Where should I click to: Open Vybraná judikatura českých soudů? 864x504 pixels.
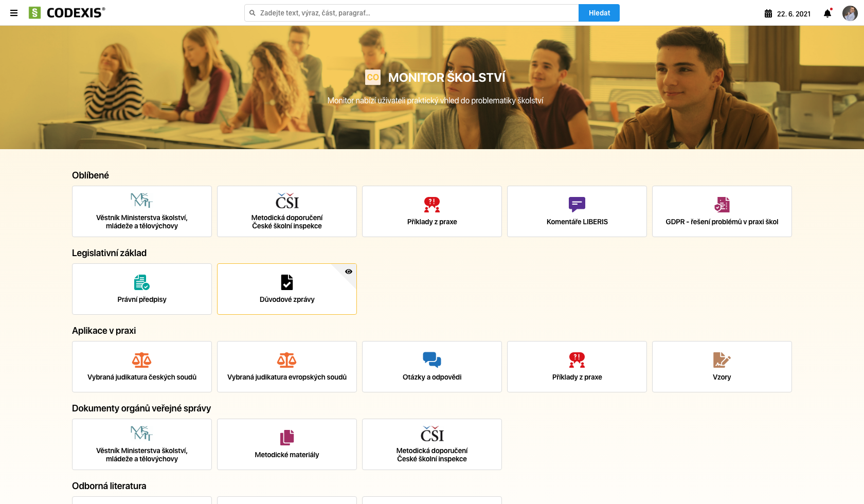click(142, 367)
